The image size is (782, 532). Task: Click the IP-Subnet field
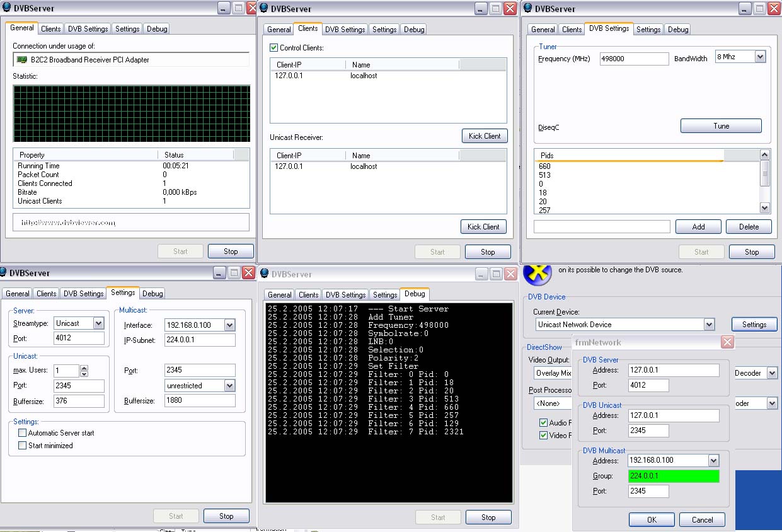(x=200, y=340)
